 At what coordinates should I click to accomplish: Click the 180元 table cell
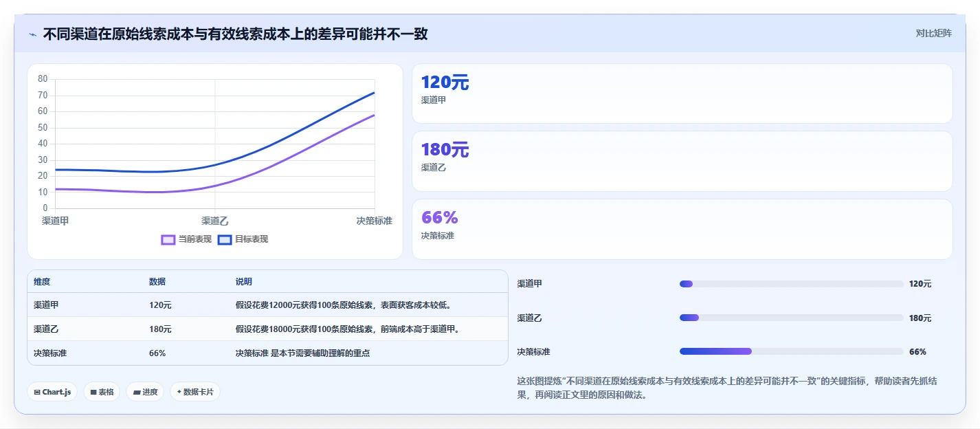point(160,329)
